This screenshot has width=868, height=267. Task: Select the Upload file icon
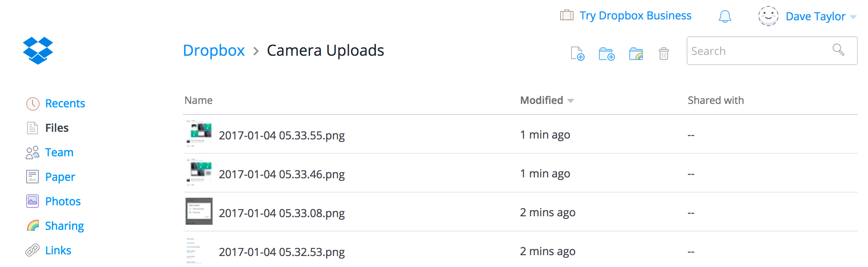click(578, 54)
